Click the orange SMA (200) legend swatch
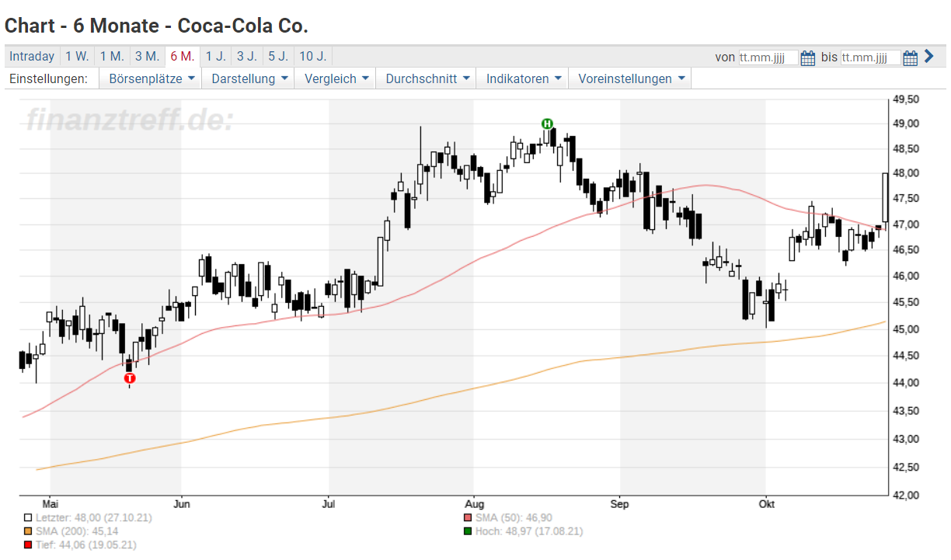This screenshot has height=560, width=951. (28, 531)
